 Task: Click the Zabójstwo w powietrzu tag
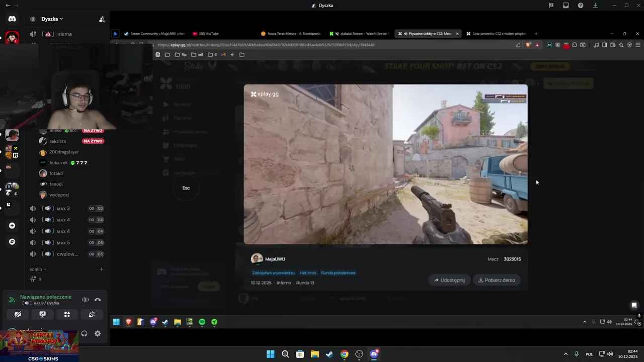coord(273,273)
